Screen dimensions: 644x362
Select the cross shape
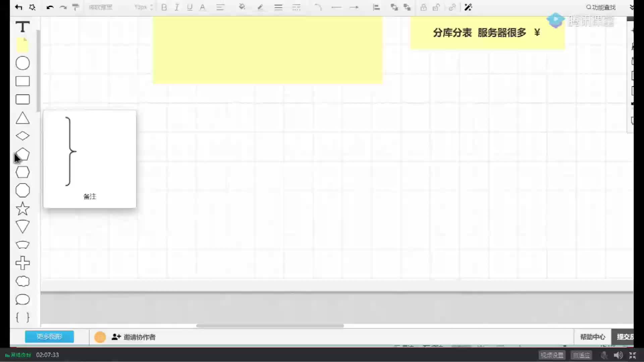point(22,263)
